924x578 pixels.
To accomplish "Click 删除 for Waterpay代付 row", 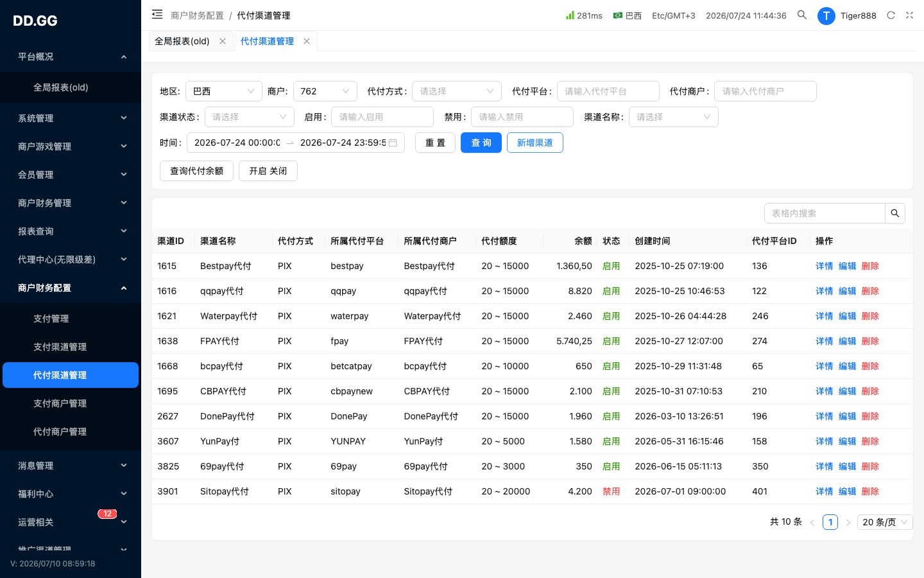I will coord(870,316).
